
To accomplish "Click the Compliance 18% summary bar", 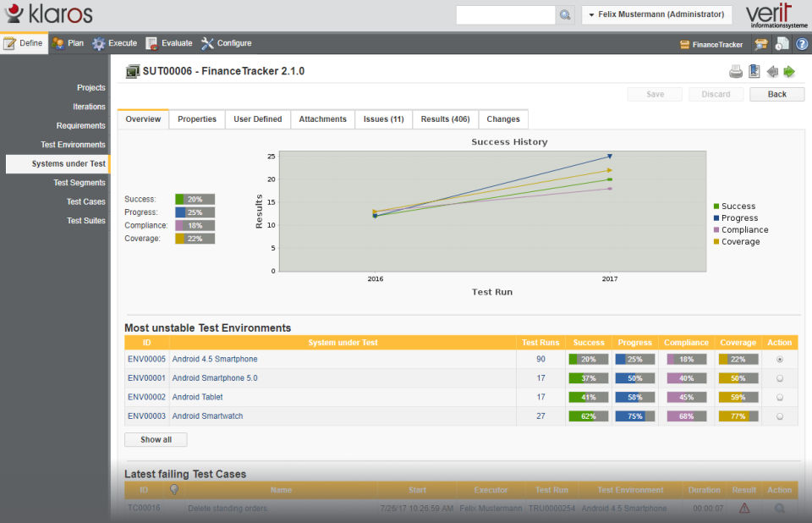I will [195, 225].
